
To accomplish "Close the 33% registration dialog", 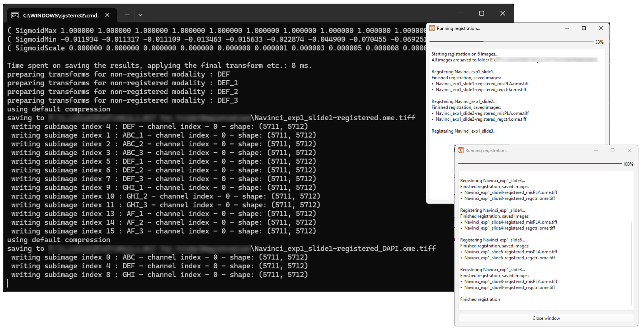I will tap(601, 28).
